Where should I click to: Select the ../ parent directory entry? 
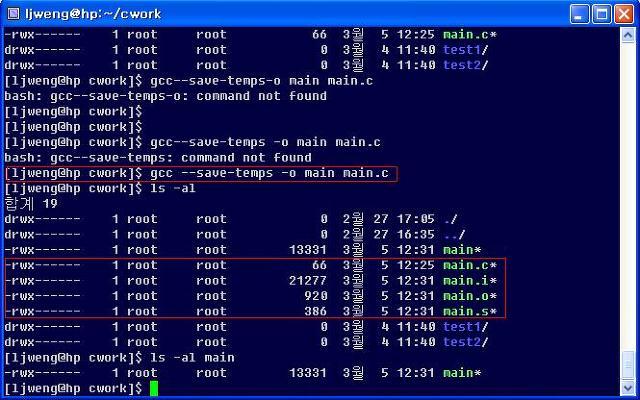coord(455,235)
